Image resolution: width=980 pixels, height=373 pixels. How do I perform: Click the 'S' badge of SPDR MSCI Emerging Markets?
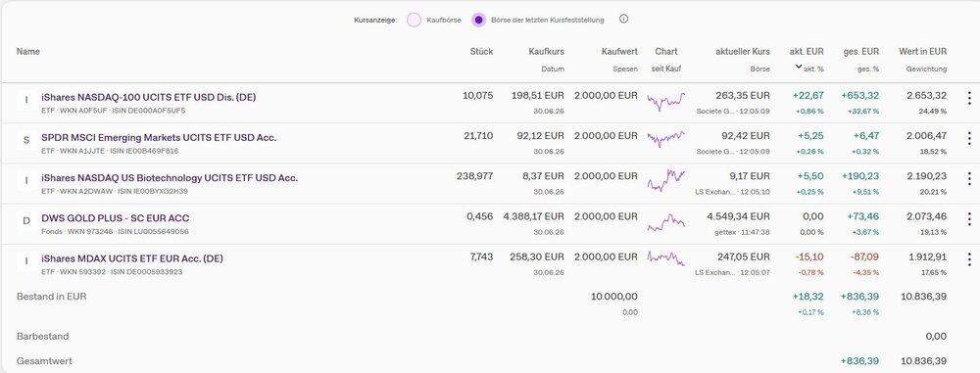[26, 140]
